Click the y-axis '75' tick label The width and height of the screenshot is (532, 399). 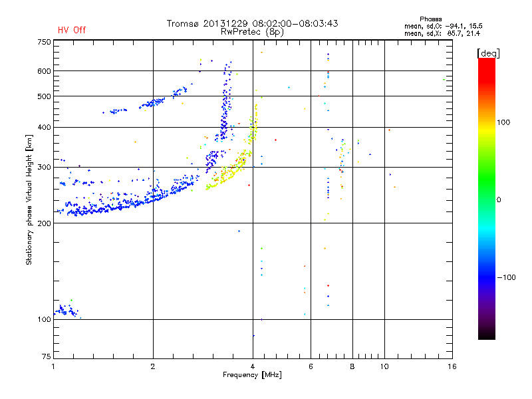[47, 356]
